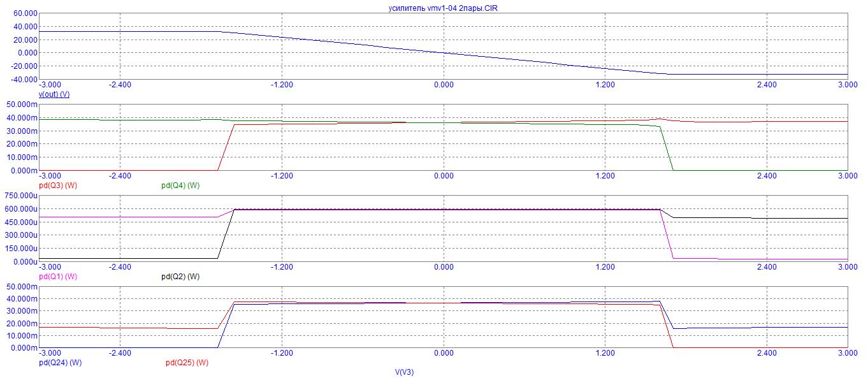The width and height of the screenshot is (868, 385).
Task: Select the red pd(Q3) (W) trace label
Action: click(58, 185)
